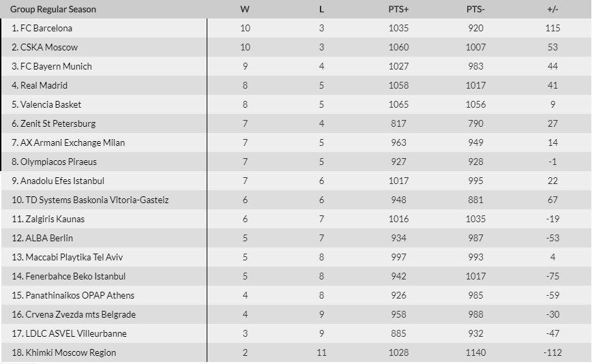The width and height of the screenshot is (592, 364).
Task: Sort by the +/- column header
Action: pyautogui.click(x=552, y=10)
